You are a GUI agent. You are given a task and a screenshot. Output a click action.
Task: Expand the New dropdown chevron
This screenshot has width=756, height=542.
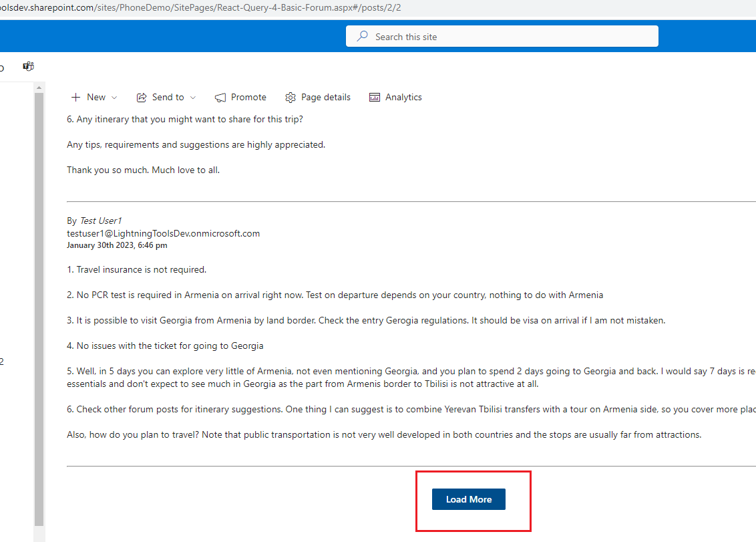click(114, 98)
